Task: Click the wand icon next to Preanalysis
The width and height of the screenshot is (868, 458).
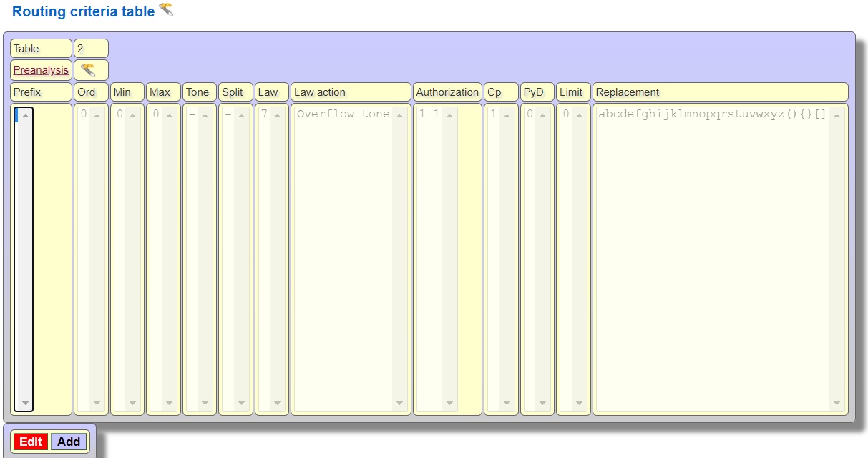Action: (x=88, y=70)
